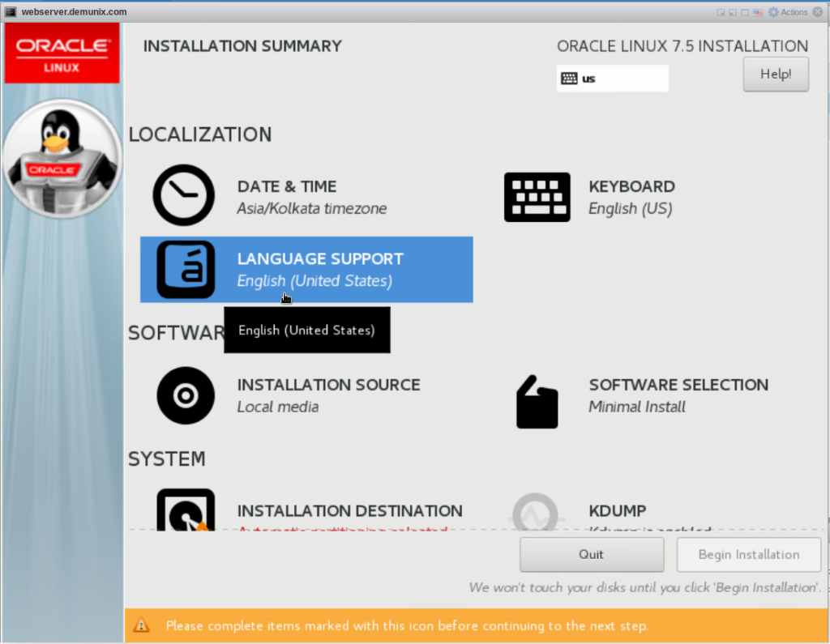Open Installation Destination disk icon
830x644 pixels.
point(185,510)
